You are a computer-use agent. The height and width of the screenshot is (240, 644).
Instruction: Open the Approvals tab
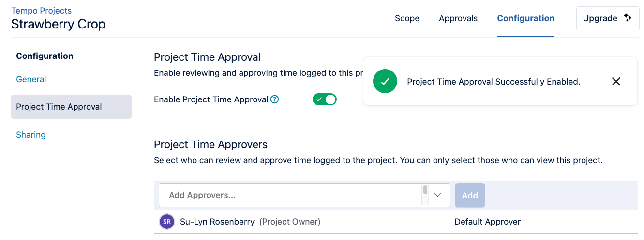pos(458,18)
